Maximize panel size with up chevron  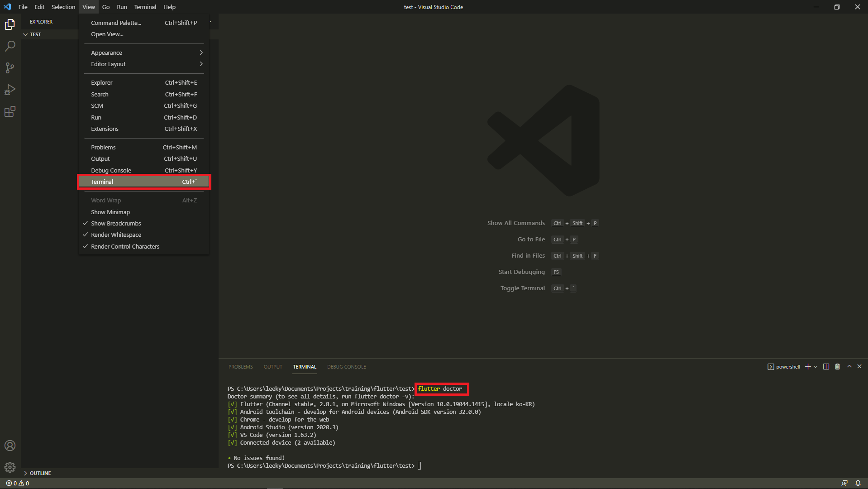(x=849, y=366)
